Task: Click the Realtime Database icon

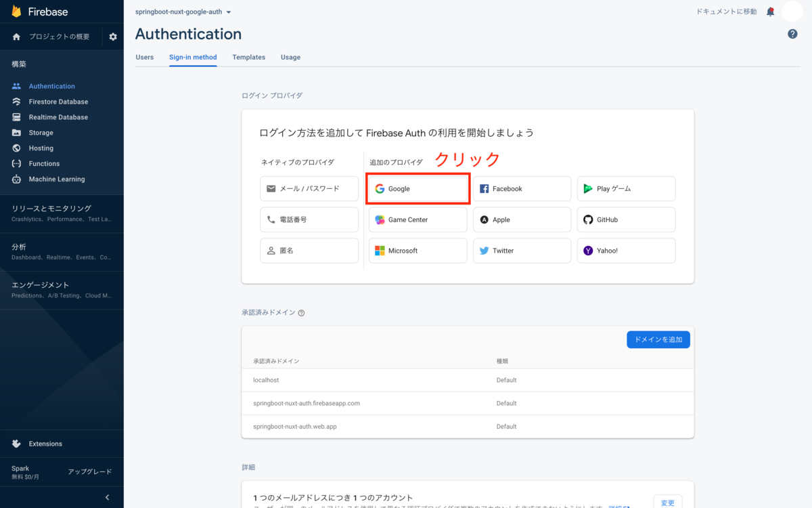Action: [16, 117]
